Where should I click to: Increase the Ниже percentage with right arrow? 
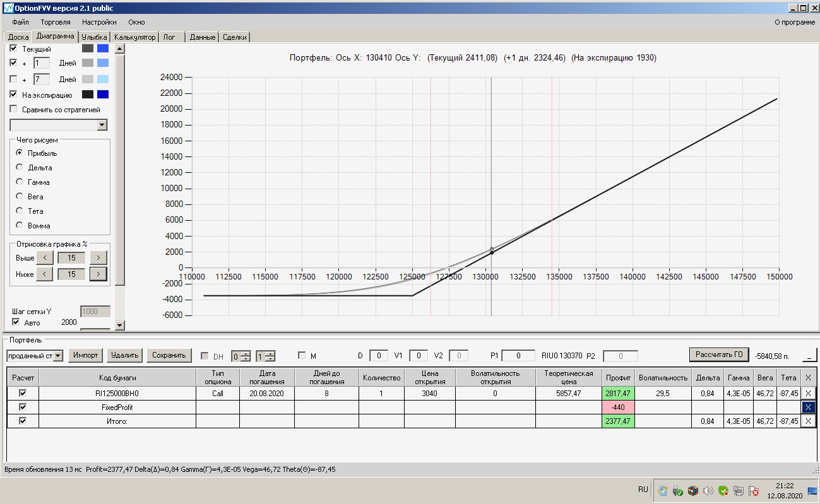point(98,274)
